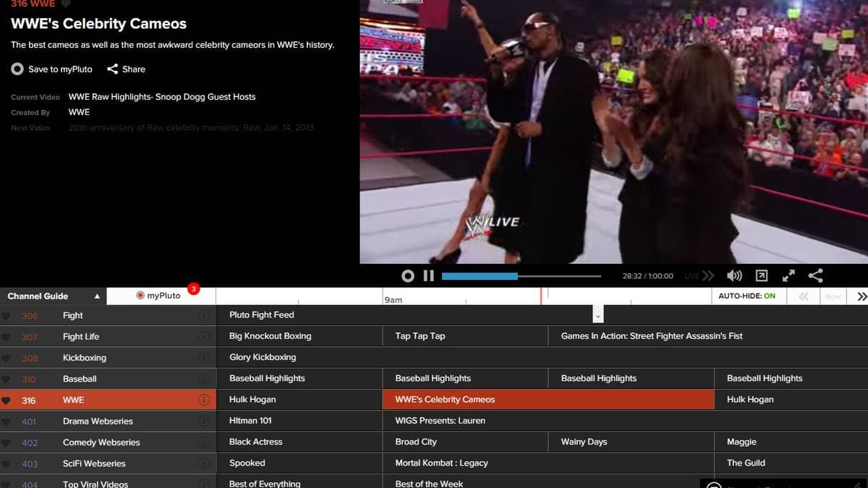The width and height of the screenshot is (868, 488).
Task: Tune to the Fight channel row
Action: click(x=108, y=315)
